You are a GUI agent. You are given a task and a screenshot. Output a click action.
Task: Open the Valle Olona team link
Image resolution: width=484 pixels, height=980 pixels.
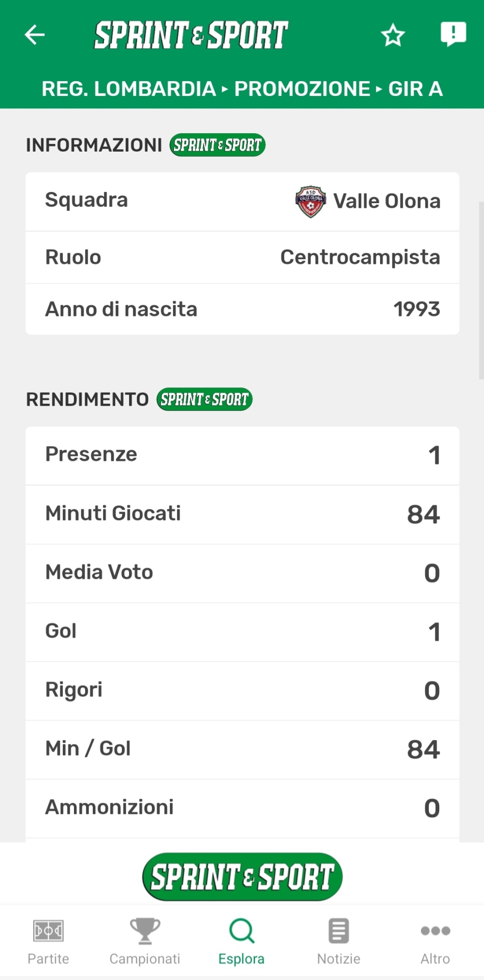(x=387, y=202)
